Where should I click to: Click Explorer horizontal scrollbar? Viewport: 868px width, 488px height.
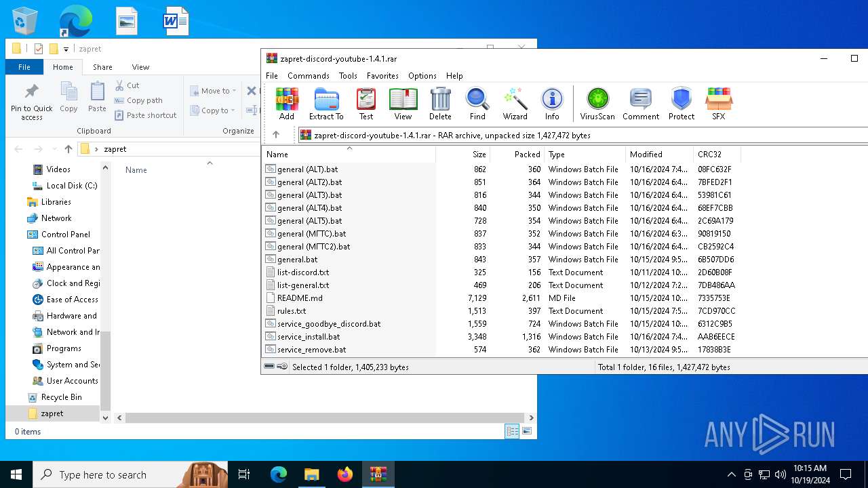pos(323,418)
